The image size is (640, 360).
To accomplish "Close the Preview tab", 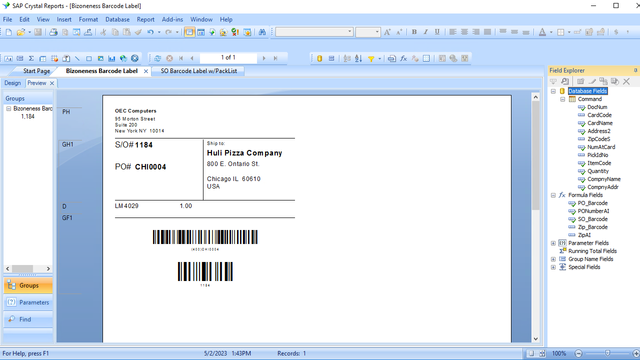I will pos(52,83).
